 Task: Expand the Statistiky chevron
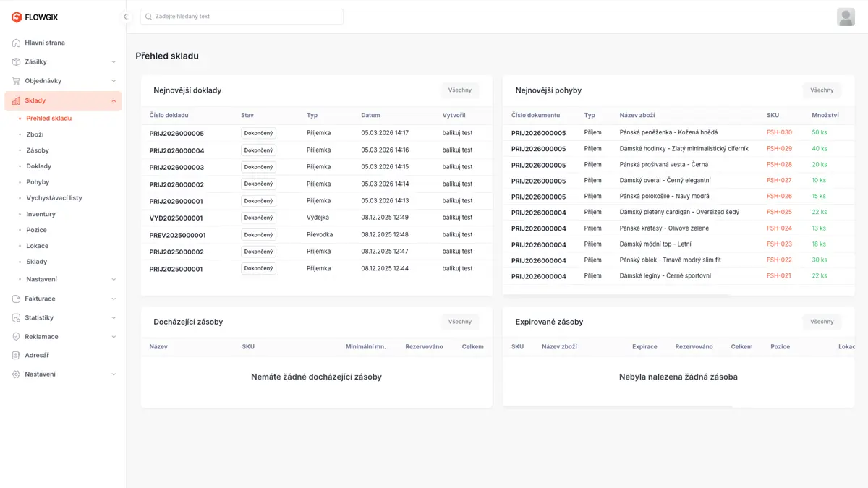coord(114,318)
